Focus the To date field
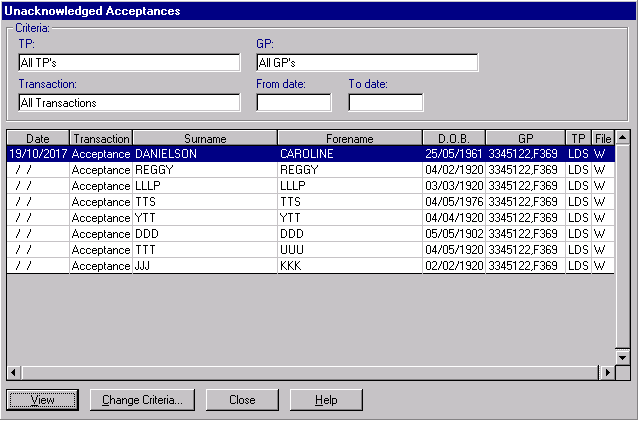 tap(385, 102)
